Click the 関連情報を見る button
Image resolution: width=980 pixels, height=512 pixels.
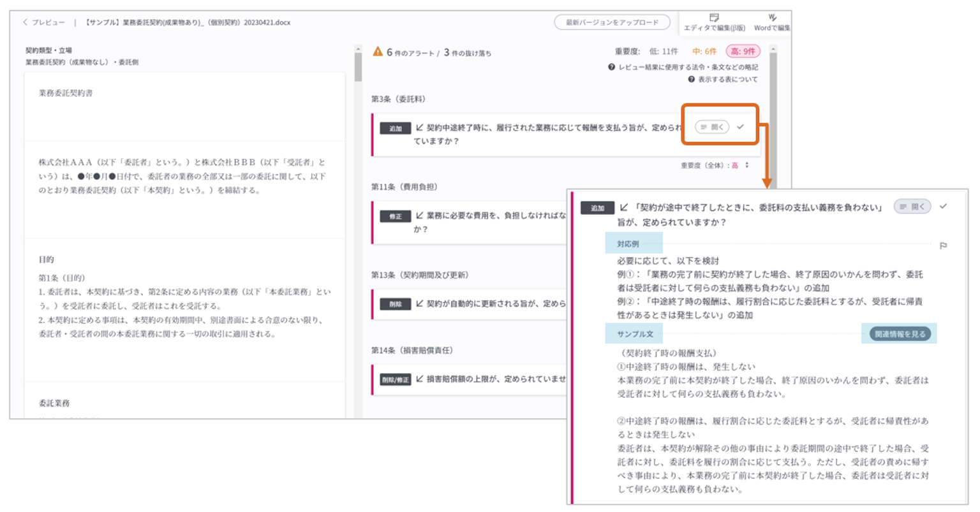pyautogui.click(x=900, y=334)
